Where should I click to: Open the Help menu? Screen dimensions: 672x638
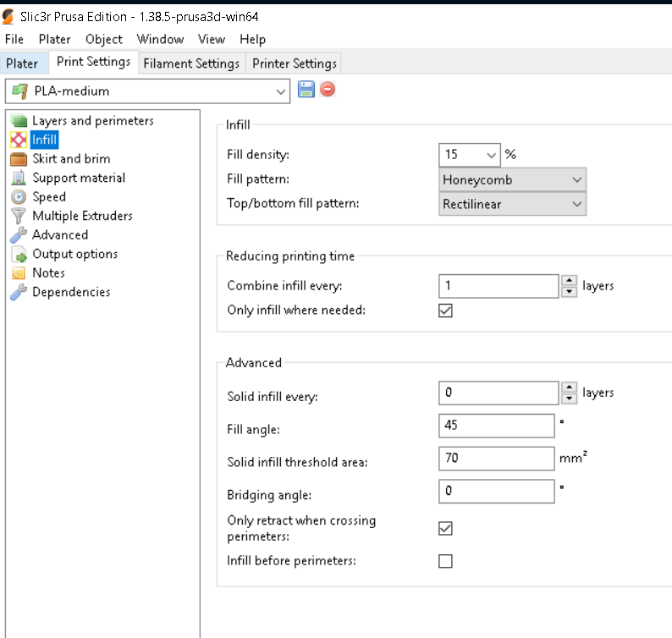click(252, 40)
